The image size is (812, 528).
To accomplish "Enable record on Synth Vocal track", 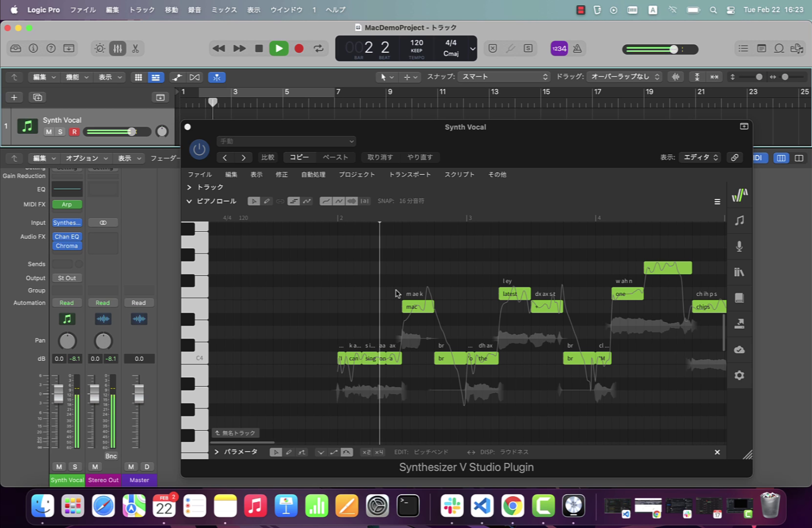I will point(74,132).
